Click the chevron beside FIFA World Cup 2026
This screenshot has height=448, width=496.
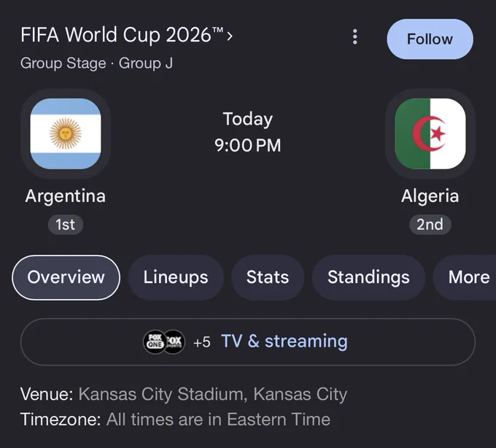(x=230, y=36)
